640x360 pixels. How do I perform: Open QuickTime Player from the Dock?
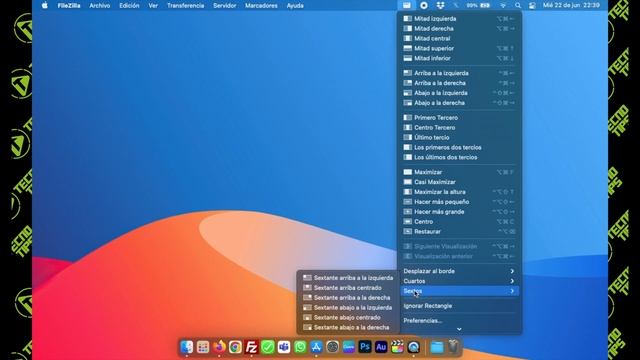[413, 347]
